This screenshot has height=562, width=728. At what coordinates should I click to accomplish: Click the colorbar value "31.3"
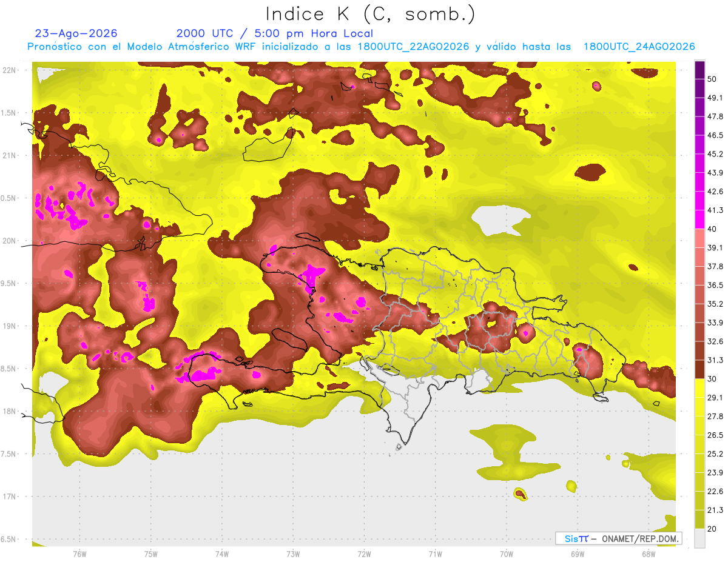coord(715,360)
